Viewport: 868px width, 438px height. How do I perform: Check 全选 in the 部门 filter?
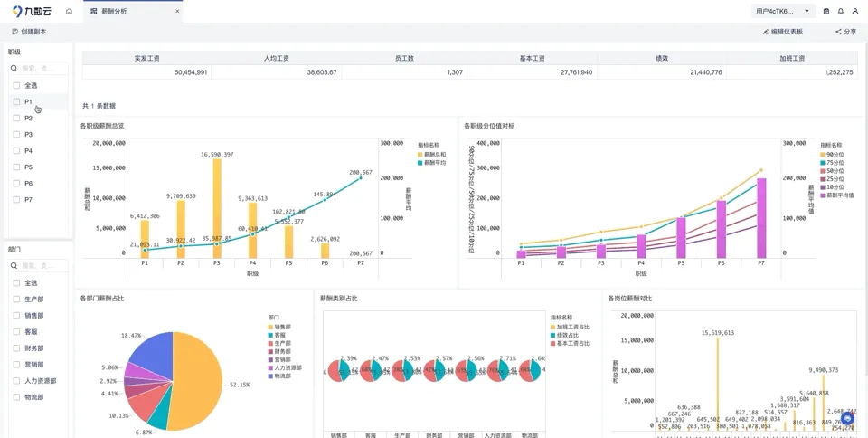(16, 283)
